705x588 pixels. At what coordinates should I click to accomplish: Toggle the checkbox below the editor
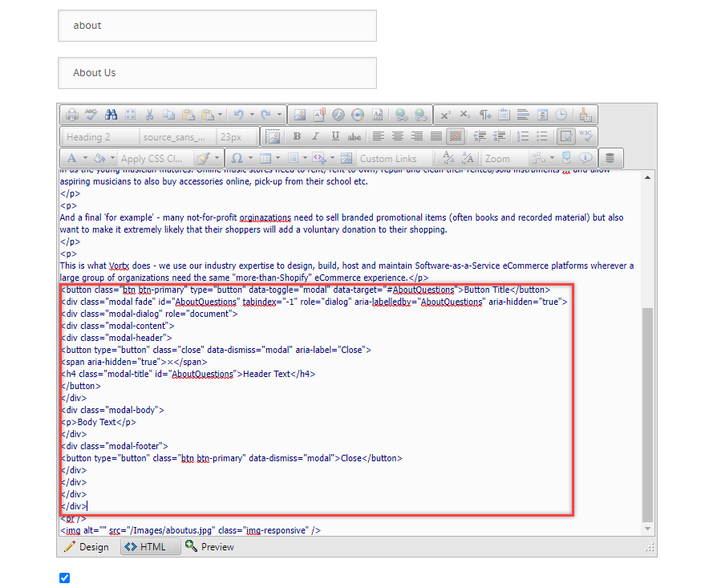pos(64,578)
